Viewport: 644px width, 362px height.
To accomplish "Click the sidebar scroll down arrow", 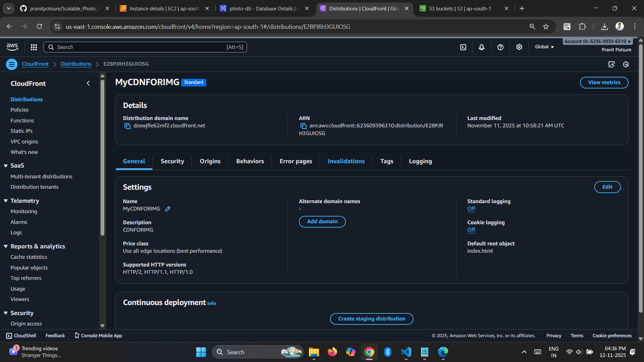I will point(102,326).
